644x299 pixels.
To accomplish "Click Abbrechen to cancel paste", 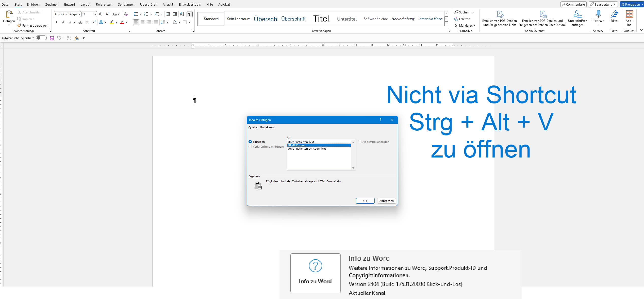I will point(386,201).
